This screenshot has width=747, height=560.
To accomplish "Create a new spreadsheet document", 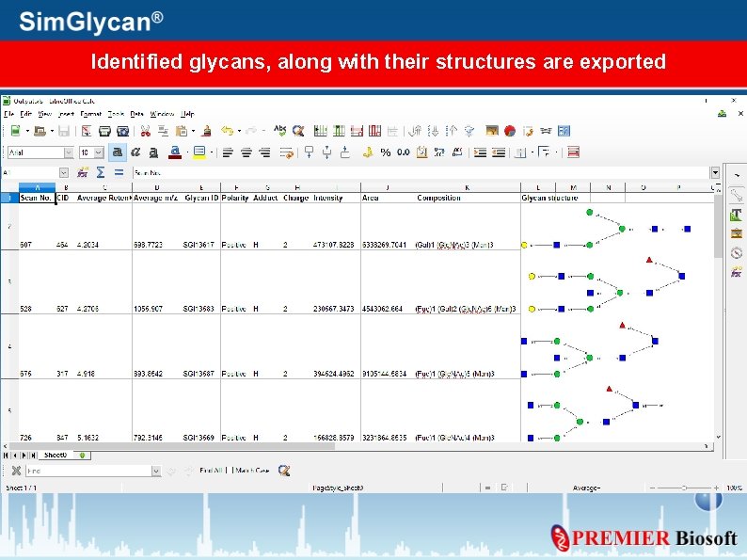I will coord(16,131).
